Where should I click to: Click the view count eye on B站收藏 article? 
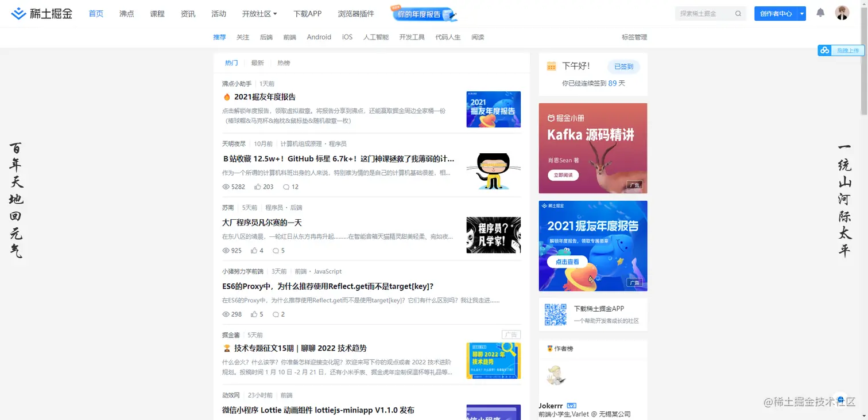click(226, 186)
